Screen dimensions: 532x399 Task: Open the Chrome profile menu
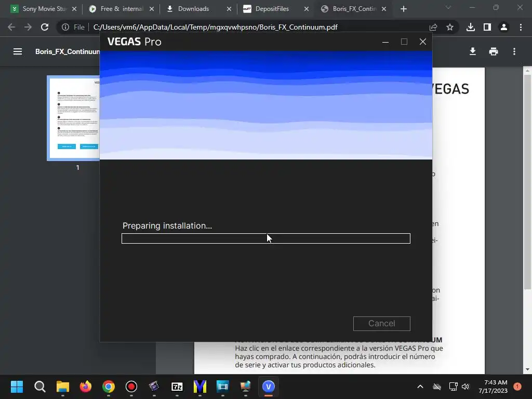(x=504, y=27)
